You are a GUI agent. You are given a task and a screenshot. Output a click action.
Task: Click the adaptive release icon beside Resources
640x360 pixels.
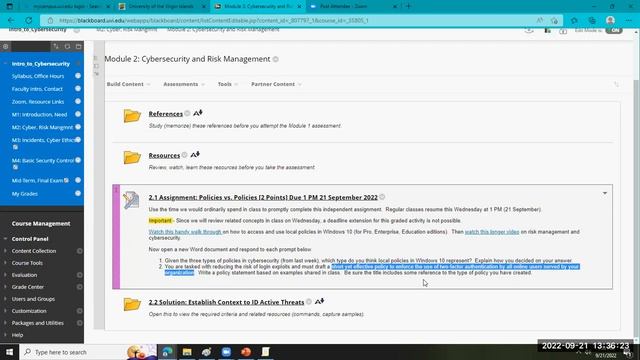(195, 155)
